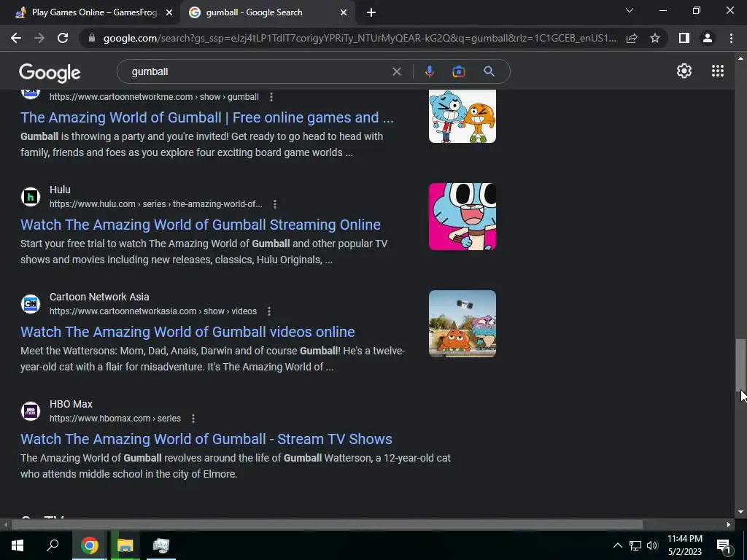The image size is (747, 560).
Task: Clear the gumball search query
Action: [x=396, y=71]
